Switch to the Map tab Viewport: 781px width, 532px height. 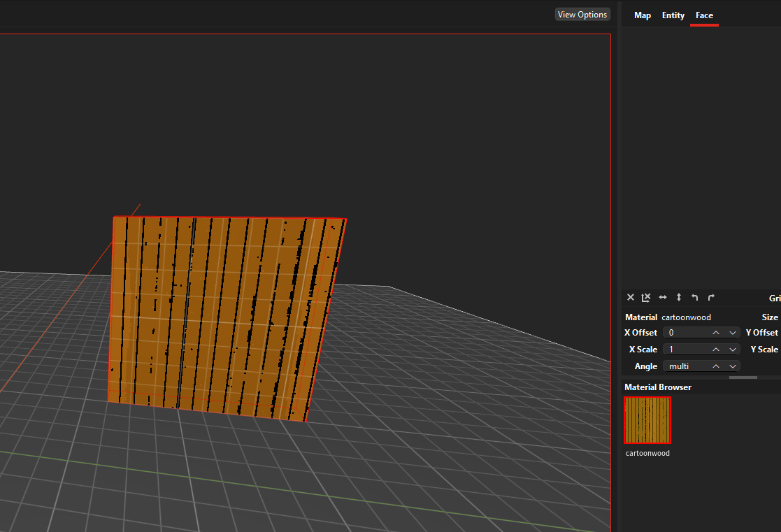(642, 15)
